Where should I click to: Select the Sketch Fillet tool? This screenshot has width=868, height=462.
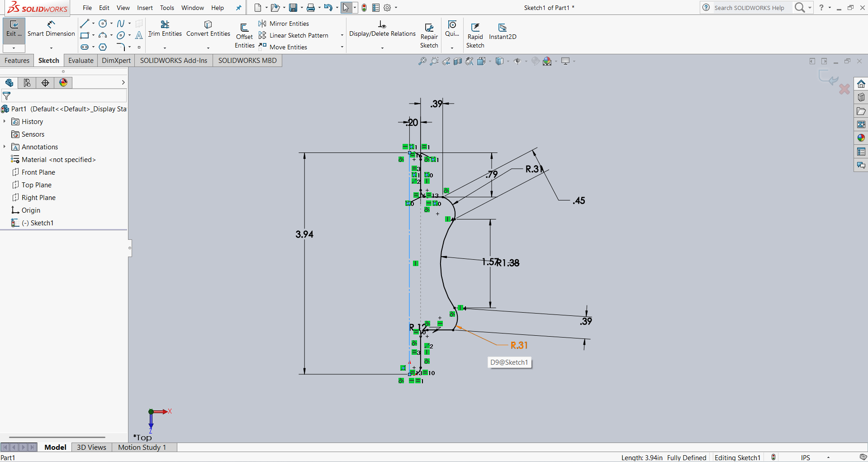tap(120, 47)
